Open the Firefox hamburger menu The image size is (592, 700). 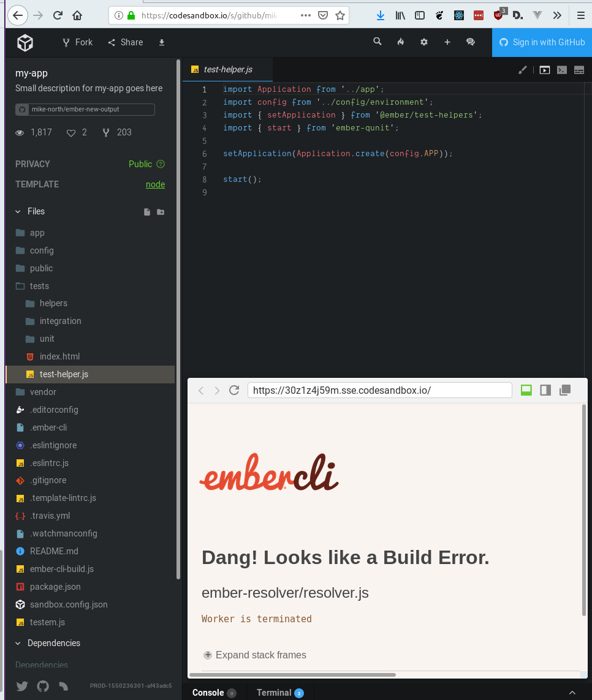[580, 15]
